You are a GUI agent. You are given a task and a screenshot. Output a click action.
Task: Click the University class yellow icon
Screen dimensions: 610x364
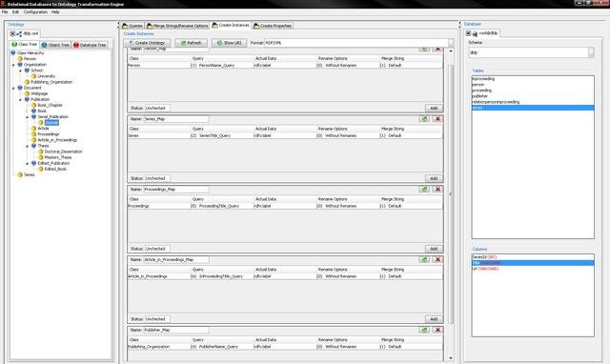click(34, 76)
